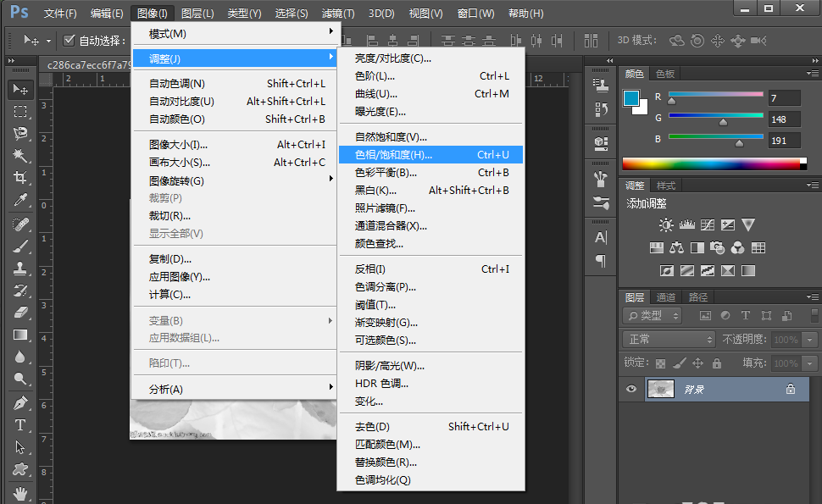Screen dimensions: 822x504
Task: Open the layer blend mode dropdown showing 正常
Action: (669, 339)
